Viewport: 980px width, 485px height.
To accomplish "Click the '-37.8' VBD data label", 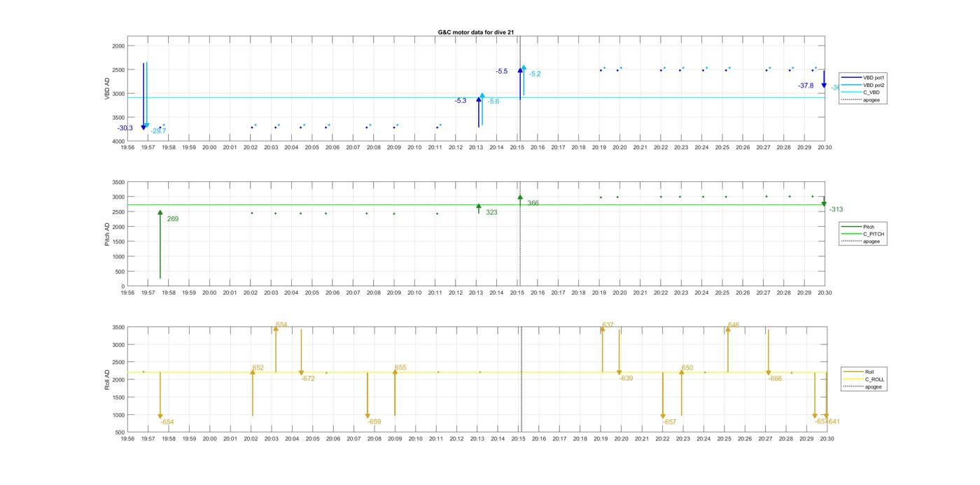I will [806, 85].
